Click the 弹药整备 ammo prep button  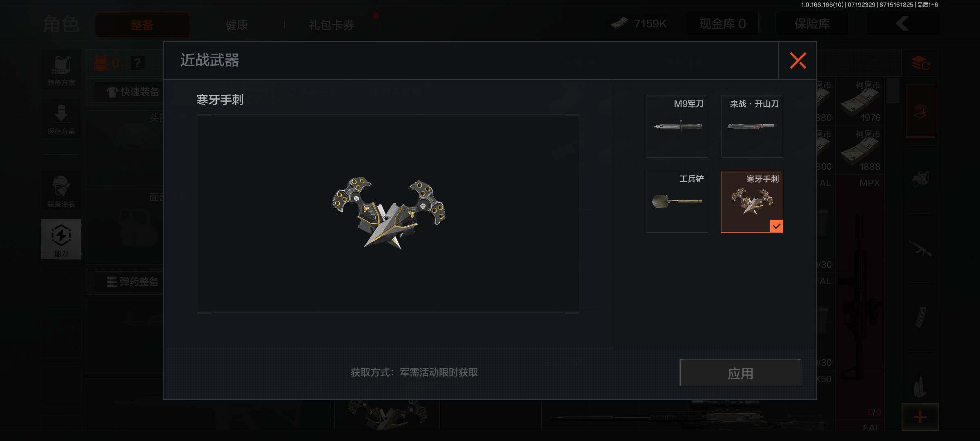click(x=133, y=282)
